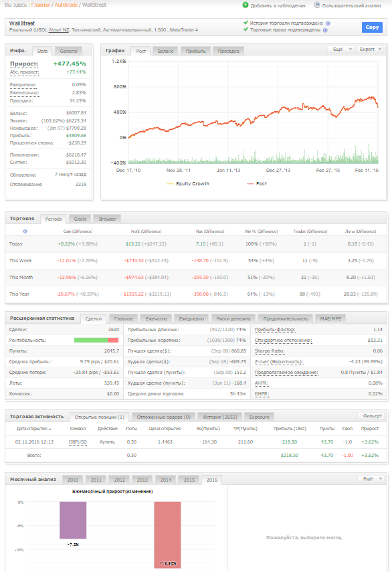Click the Предполагаемое ожидание label
392x572 pixels.
click(x=286, y=373)
